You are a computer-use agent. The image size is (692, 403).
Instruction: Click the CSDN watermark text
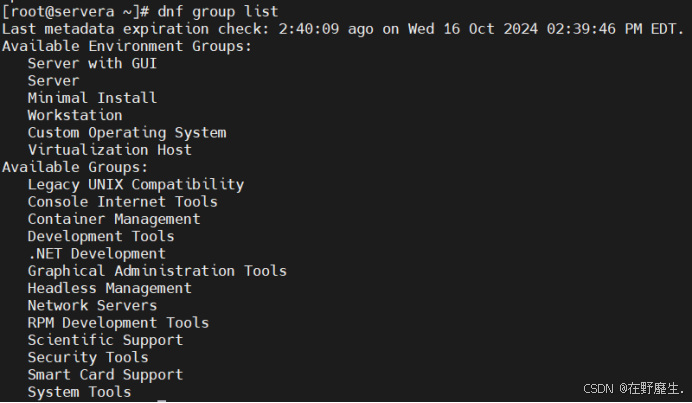coord(633,389)
